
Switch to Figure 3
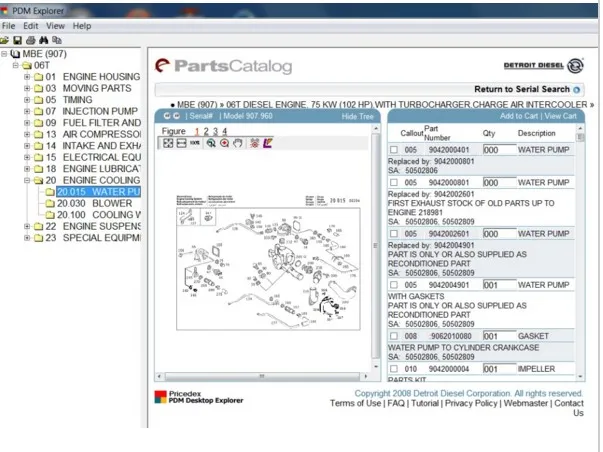coord(215,132)
